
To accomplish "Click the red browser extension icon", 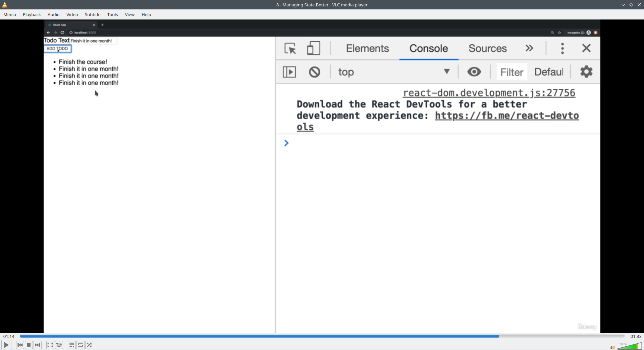I will click(x=596, y=33).
